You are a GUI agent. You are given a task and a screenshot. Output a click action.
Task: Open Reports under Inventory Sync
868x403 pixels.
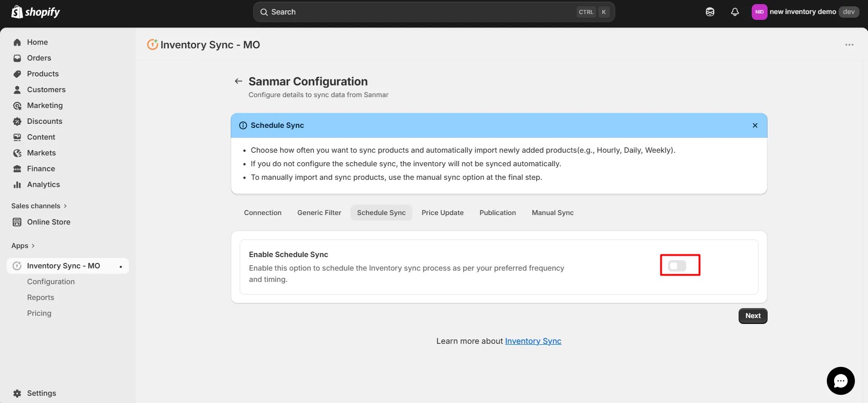click(x=41, y=297)
